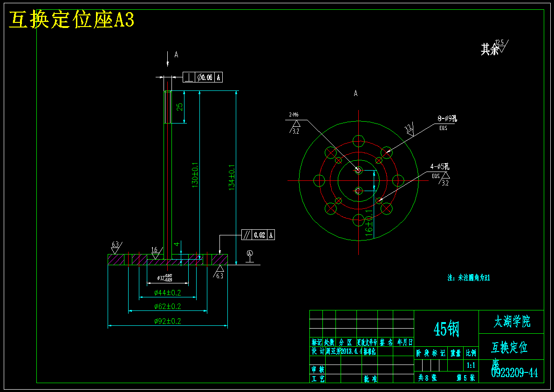
Task: Click the 8-ø9孔 hole callout
Action: coord(447,119)
